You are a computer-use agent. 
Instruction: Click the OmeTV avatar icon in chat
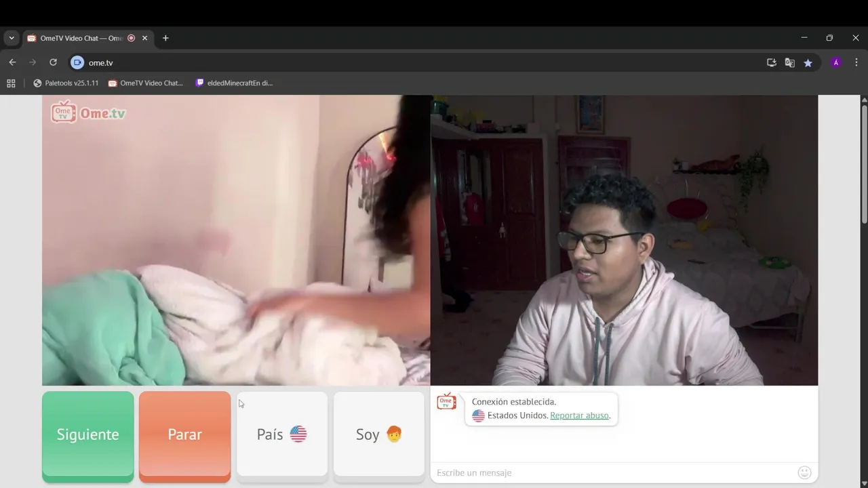coord(446,401)
